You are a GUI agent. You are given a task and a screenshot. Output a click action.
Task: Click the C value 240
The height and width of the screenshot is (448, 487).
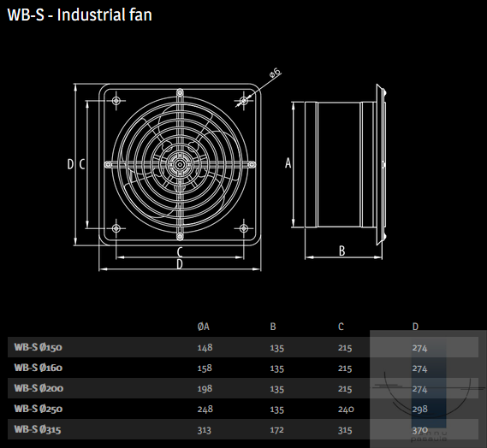pos(346,410)
